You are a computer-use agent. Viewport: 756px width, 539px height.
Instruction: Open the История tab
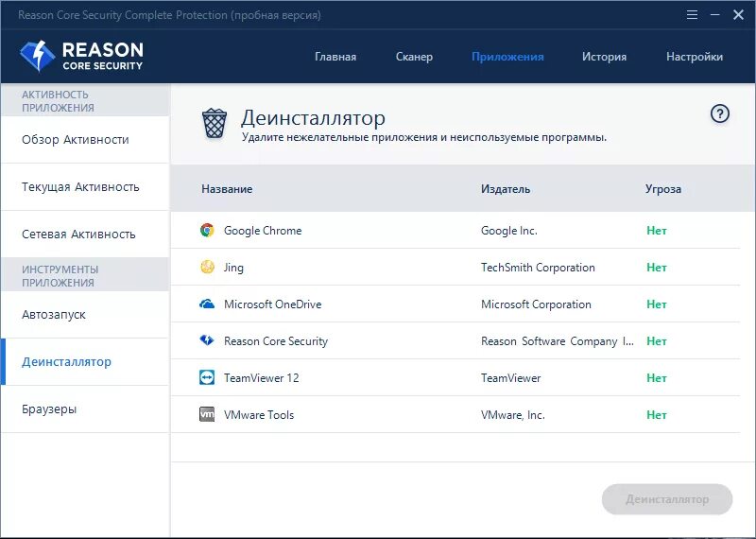tap(604, 57)
